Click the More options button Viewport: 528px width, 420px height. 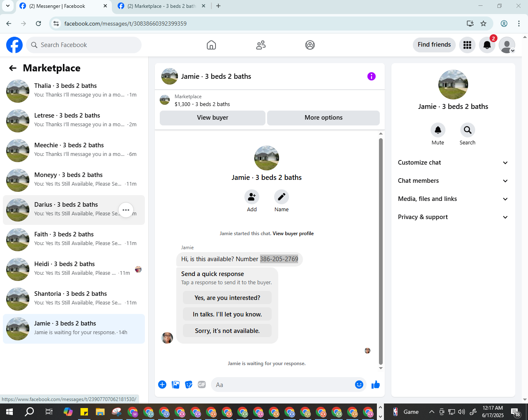(324, 118)
